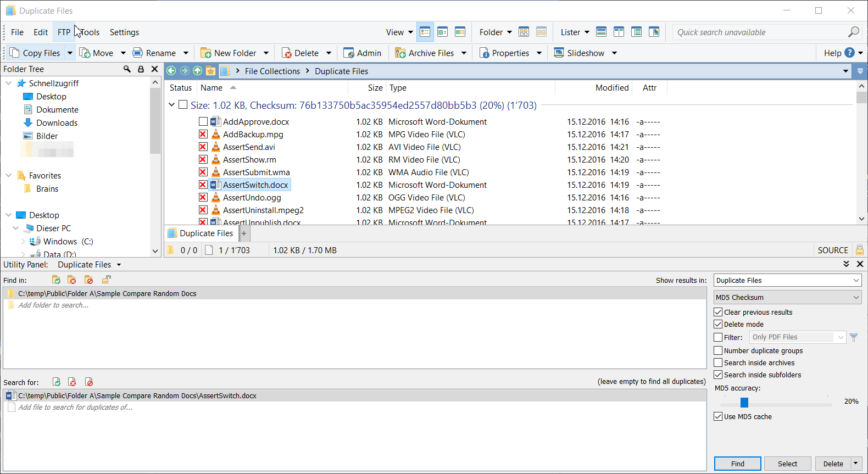Open the Settings menu

[124, 32]
